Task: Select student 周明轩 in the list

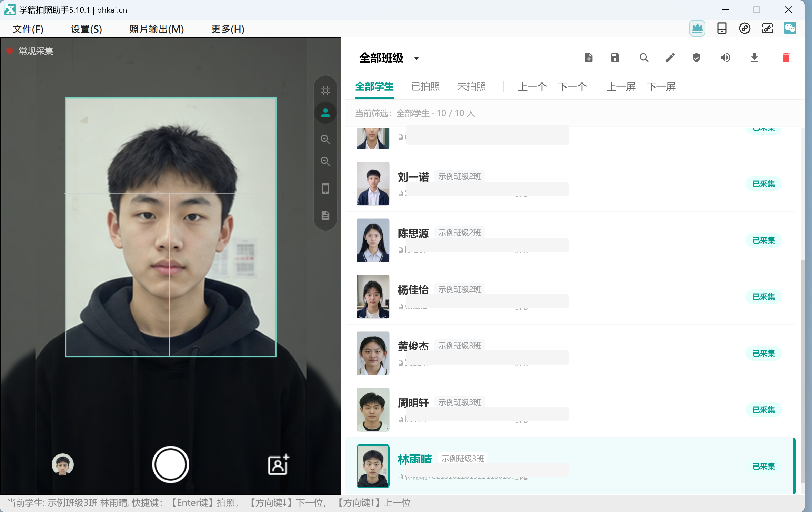Action: (x=570, y=409)
